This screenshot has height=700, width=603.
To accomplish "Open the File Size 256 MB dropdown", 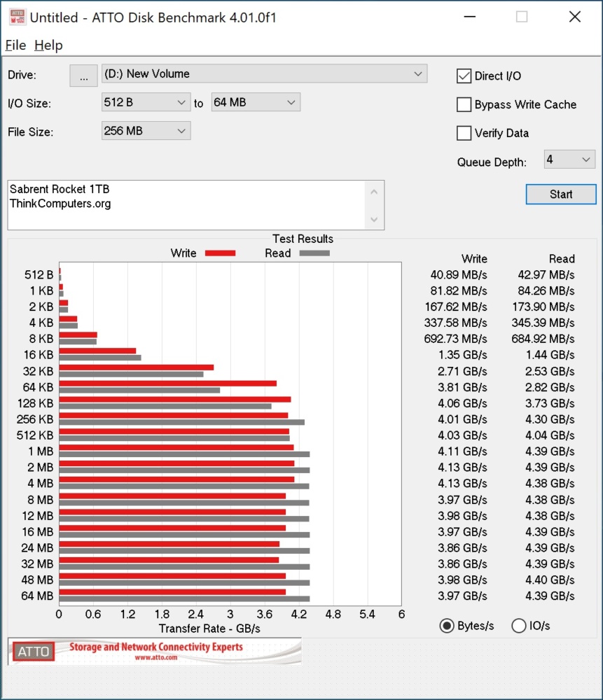I will click(146, 131).
